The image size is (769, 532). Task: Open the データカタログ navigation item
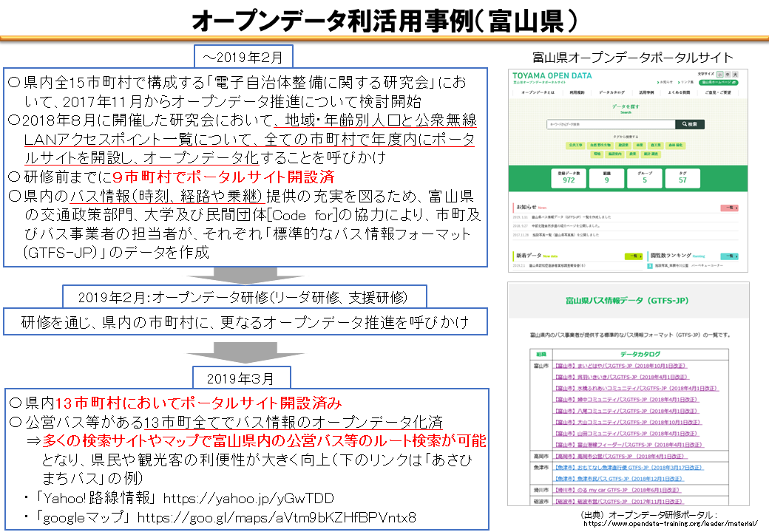[x=612, y=93]
